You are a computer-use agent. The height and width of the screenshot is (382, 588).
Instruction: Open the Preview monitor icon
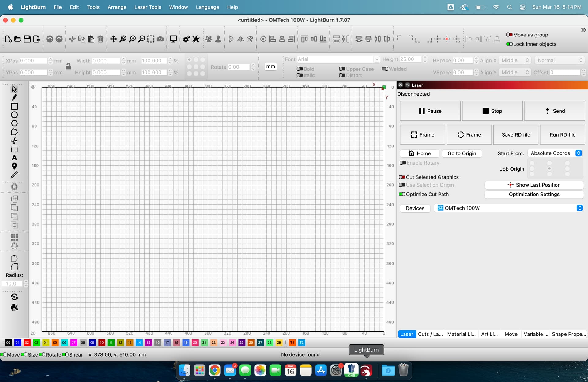[173, 39]
